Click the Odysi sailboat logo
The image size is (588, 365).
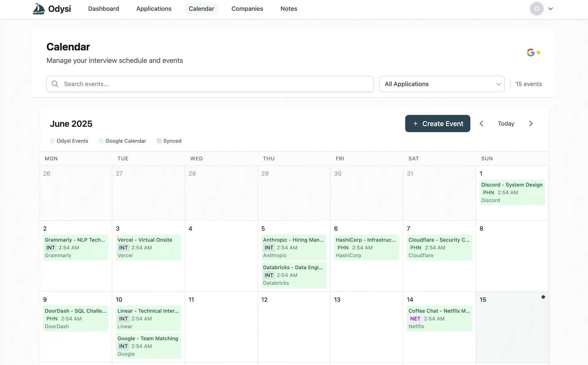[x=39, y=9]
